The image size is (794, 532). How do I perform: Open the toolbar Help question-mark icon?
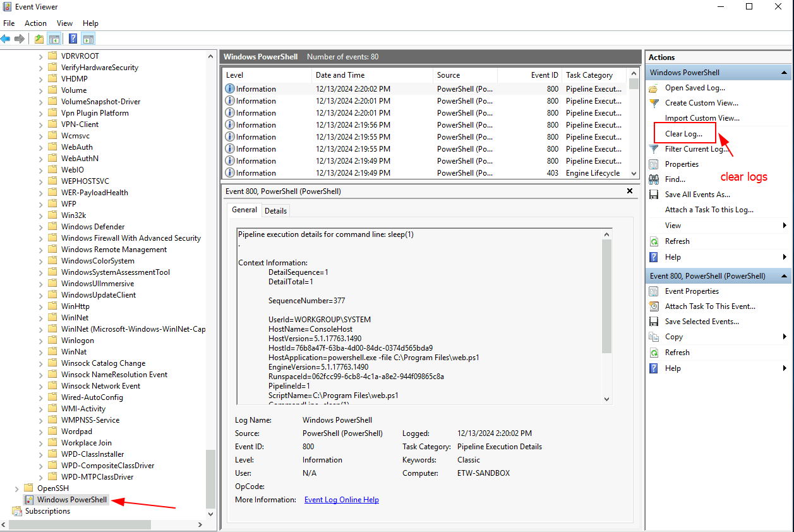click(73, 39)
